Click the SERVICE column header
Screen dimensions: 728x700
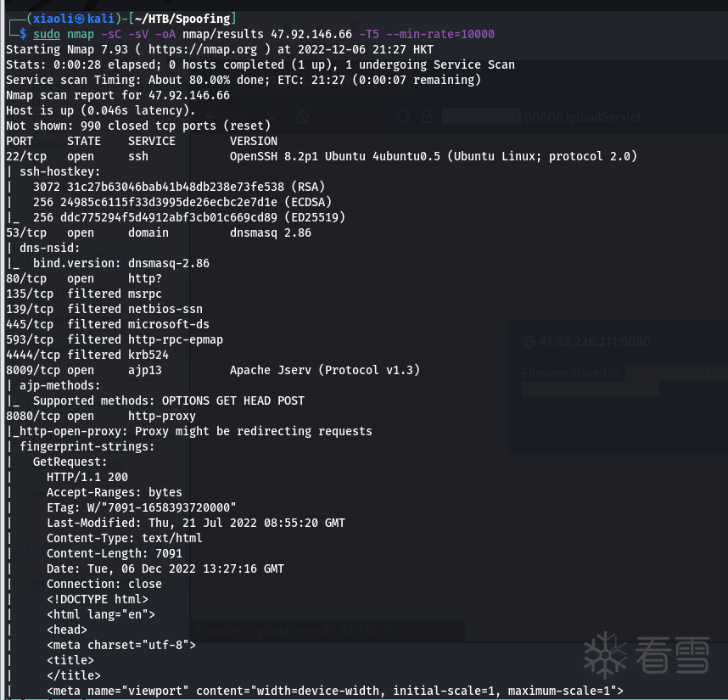pyautogui.click(x=152, y=141)
